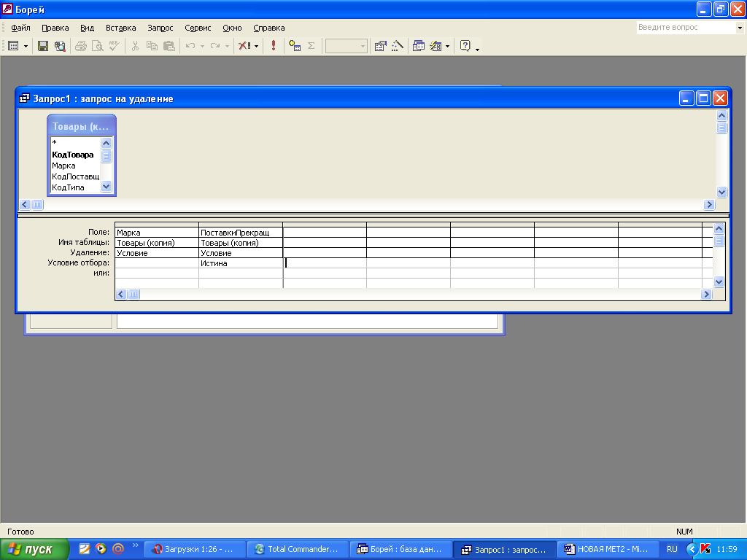The width and height of the screenshot is (747, 560).
Task: Select the КодПоставщ field in table list
Action: click(x=75, y=176)
